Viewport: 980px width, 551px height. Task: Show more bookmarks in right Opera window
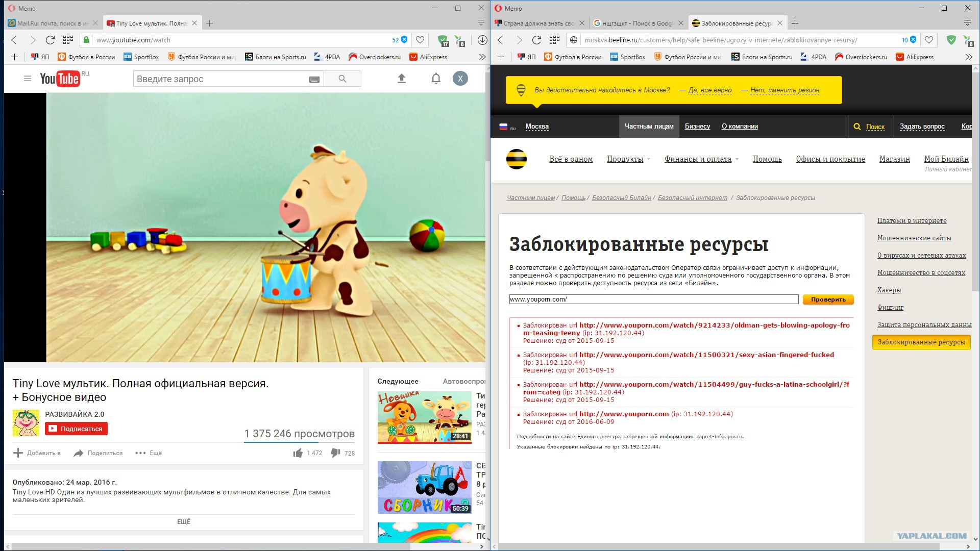coord(969,57)
